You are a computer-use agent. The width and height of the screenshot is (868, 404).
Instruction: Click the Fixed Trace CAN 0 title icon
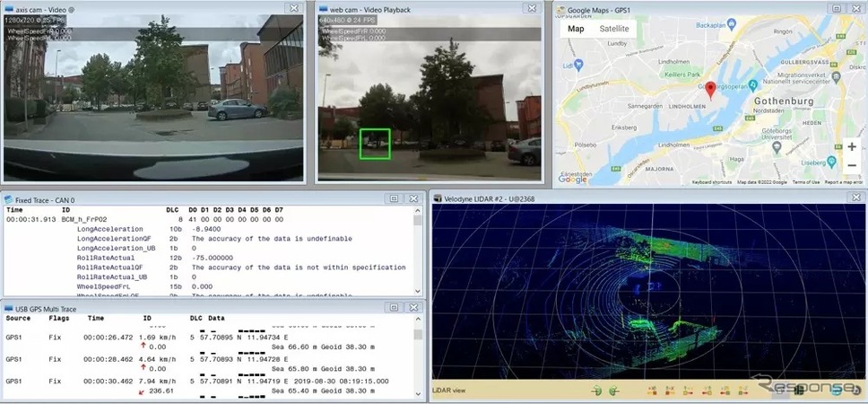coord(9,199)
